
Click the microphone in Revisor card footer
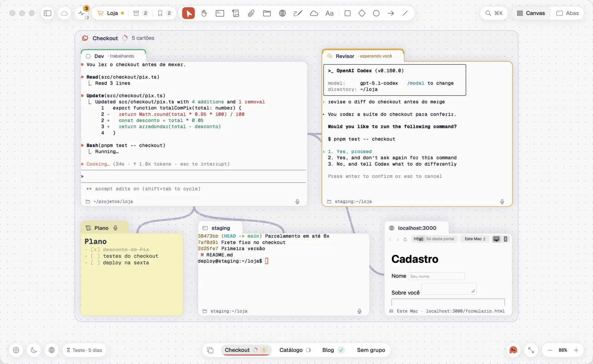[502, 201]
